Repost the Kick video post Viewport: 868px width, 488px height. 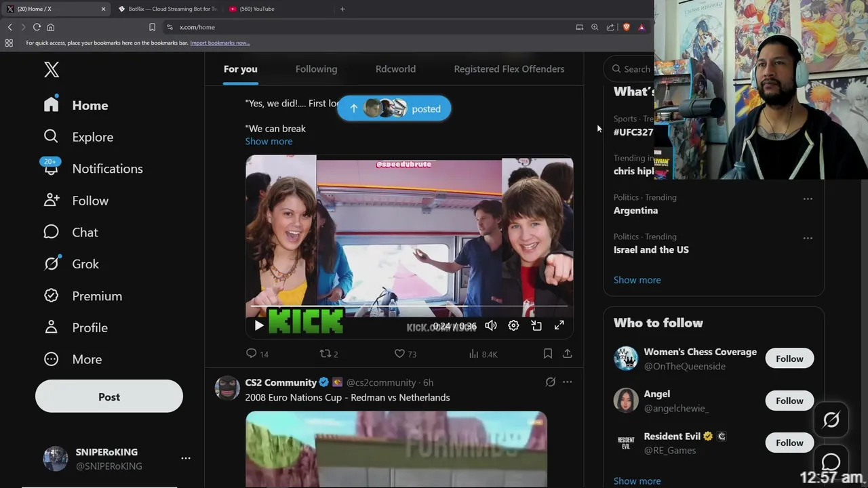[329, 354]
